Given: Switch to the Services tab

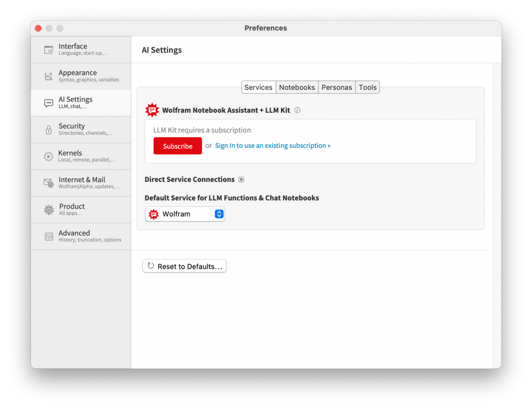Looking at the screenshot, I should click(x=258, y=87).
